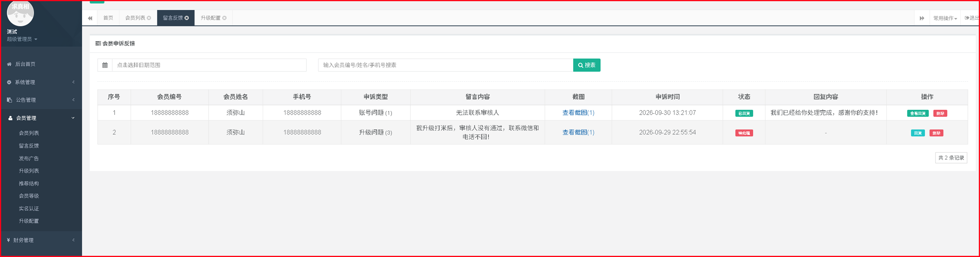Click the 会员申诉反馈 panel title
980x257 pixels.
coord(119,44)
